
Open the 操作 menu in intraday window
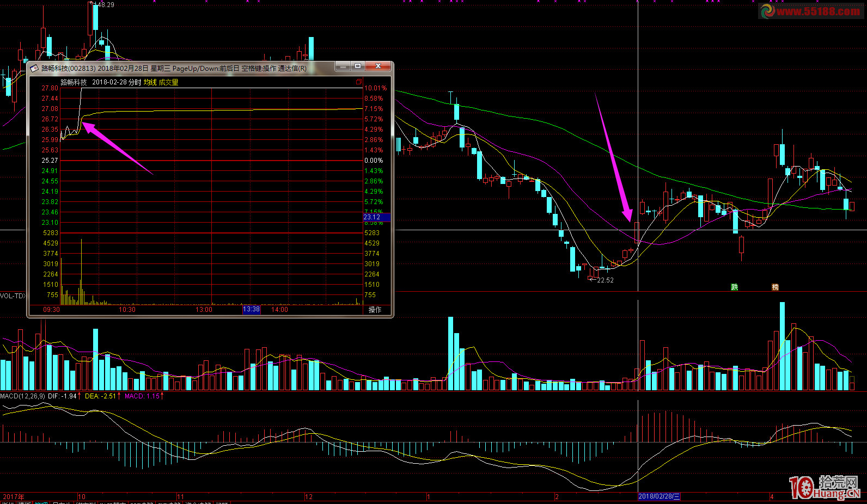click(375, 310)
